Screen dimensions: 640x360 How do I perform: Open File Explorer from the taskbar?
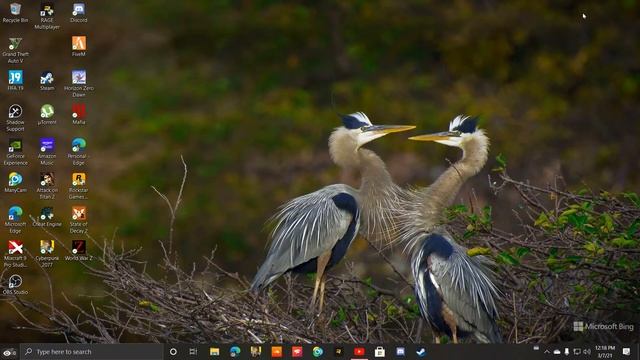point(214,352)
